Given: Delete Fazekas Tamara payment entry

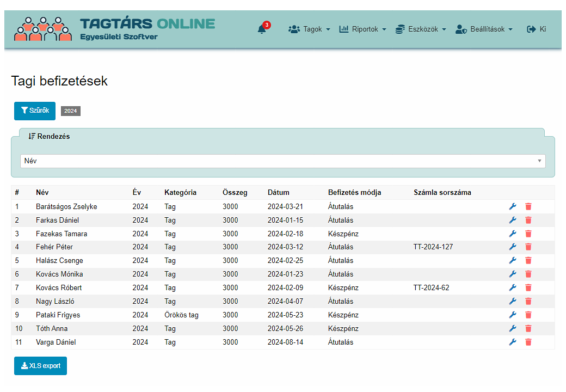Looking at the screenshot, I should (x=528, y=234).
